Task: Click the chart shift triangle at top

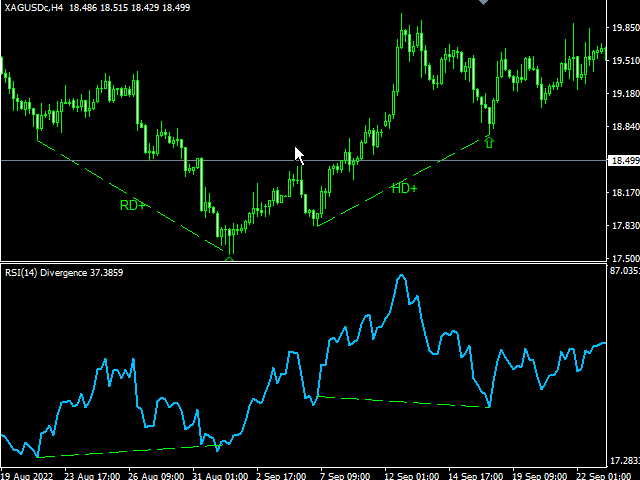Action: pyautogui.click(x=485, y=3)
